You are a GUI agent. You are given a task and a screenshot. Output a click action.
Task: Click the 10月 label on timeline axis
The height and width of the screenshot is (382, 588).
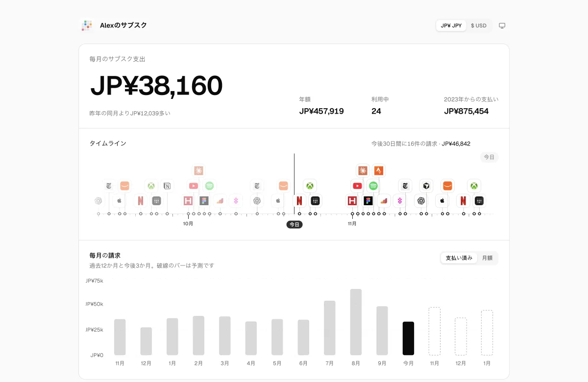pos(188,223)
